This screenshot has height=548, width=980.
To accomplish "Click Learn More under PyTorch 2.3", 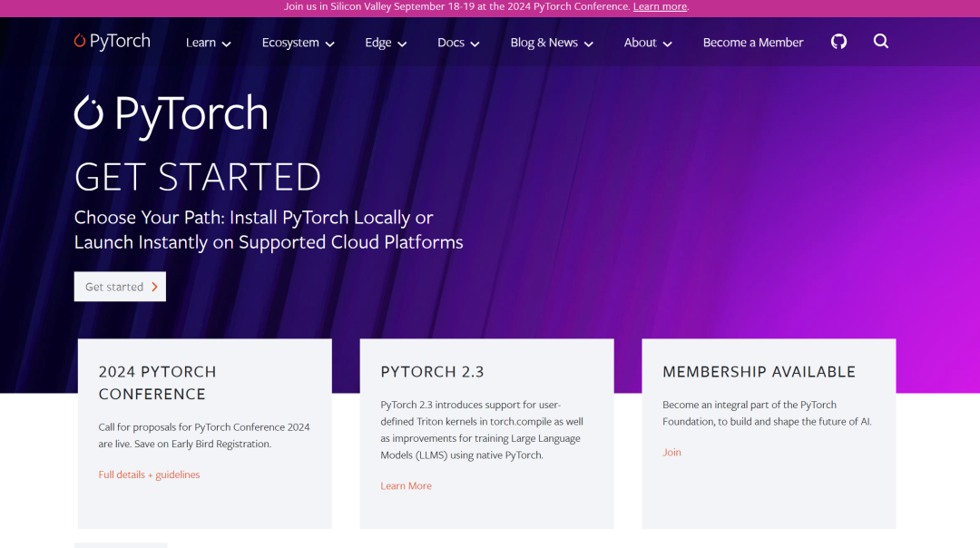I will [406, 485].
